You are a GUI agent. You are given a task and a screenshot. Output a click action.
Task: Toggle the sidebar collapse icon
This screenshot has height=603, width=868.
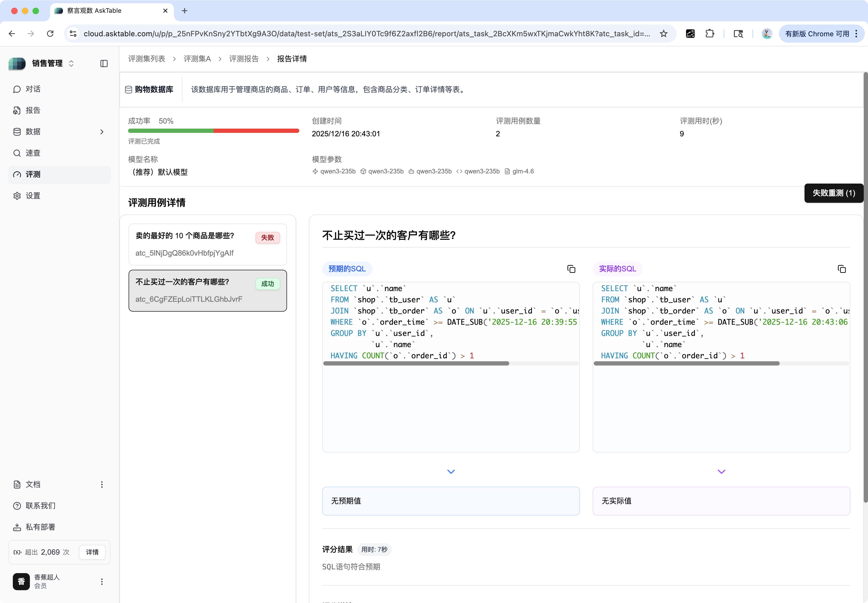[x=104, y=64]
